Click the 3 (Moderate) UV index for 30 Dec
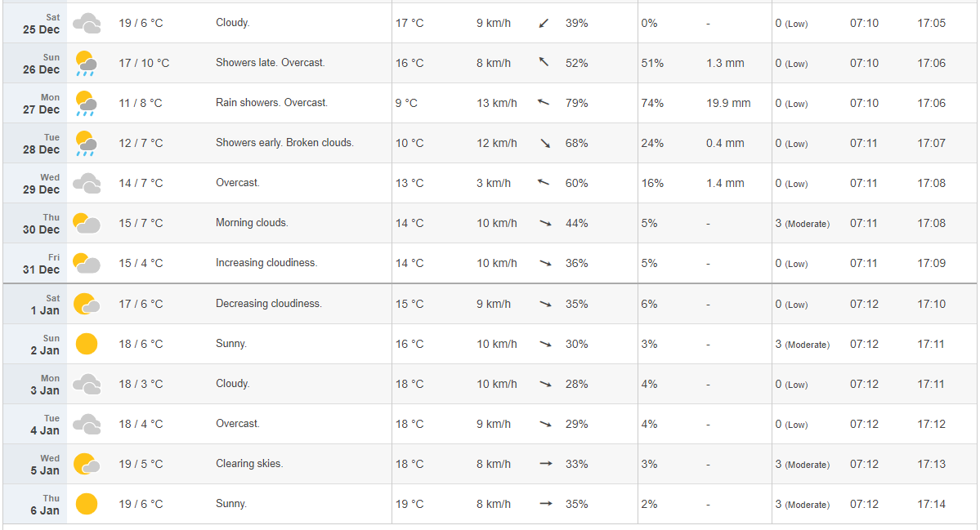The image size is (980, 530). pyautogui.click(x=802, y=223)
